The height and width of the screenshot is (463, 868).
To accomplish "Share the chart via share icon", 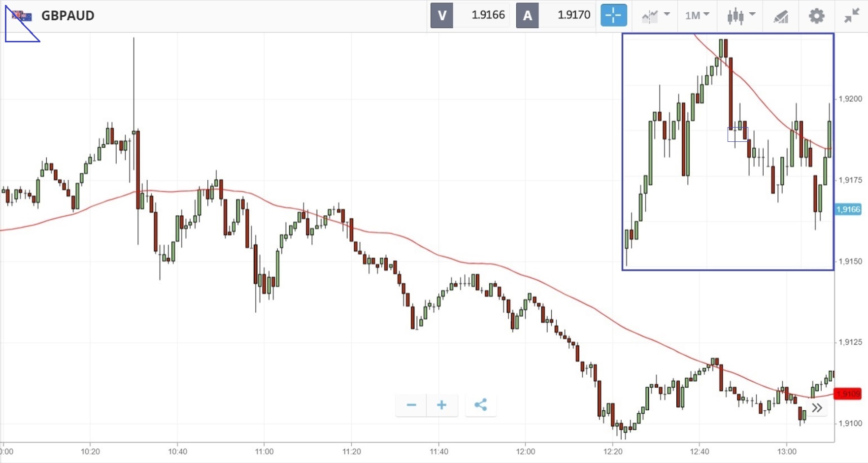I will point(481,405).
